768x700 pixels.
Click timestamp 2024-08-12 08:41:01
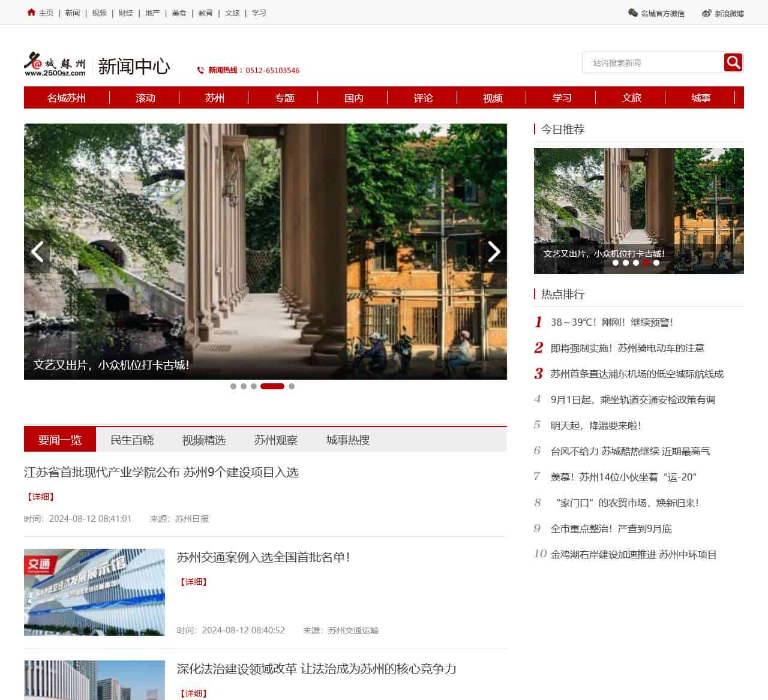click(90, 519)
